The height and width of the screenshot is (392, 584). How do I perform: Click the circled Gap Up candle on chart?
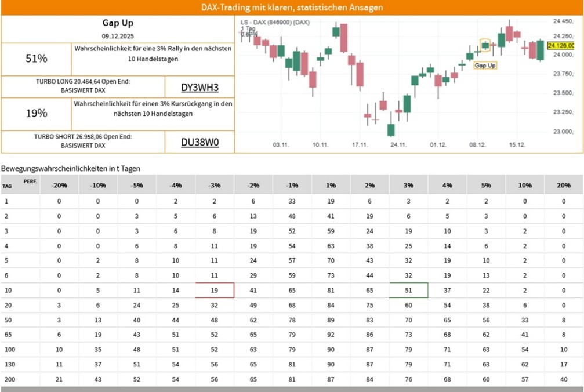tap(485, 45)
